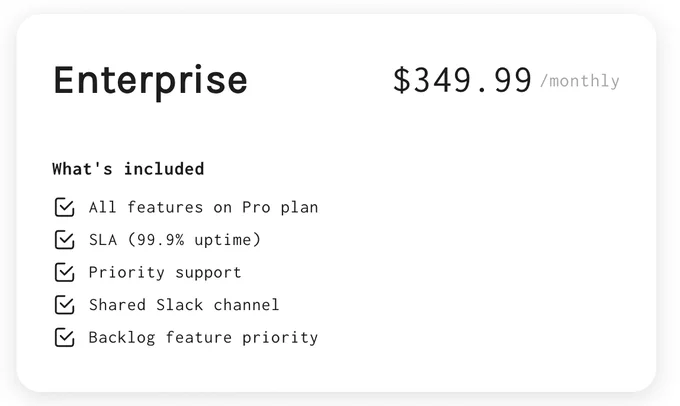Select the All features on Pro plan text

pos(203,207)
